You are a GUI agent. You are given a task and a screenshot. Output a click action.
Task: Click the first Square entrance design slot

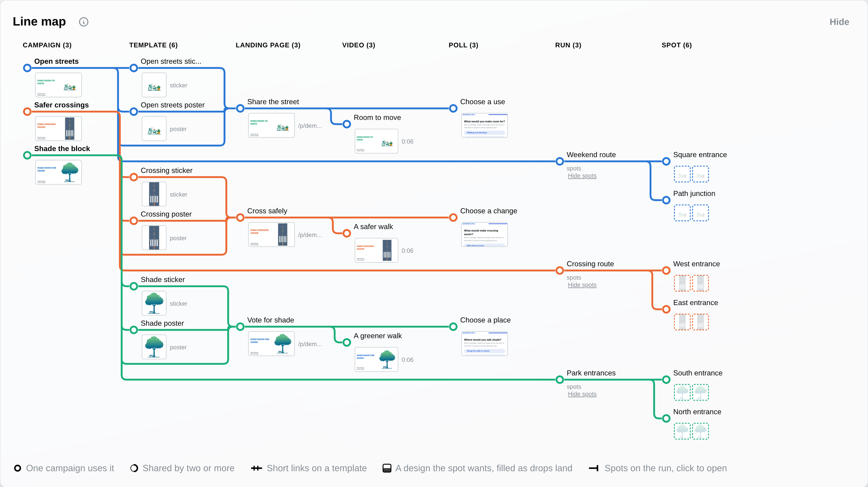click(682, 174)
